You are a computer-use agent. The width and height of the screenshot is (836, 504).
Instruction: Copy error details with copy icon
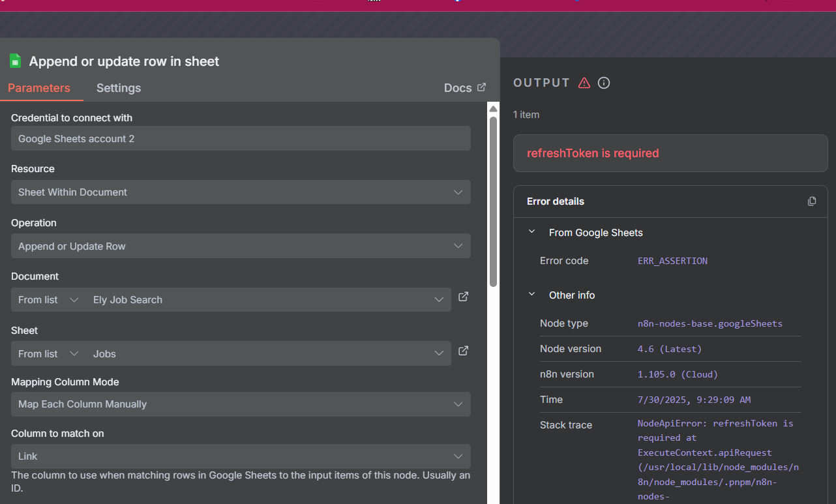tap(812, 201)
